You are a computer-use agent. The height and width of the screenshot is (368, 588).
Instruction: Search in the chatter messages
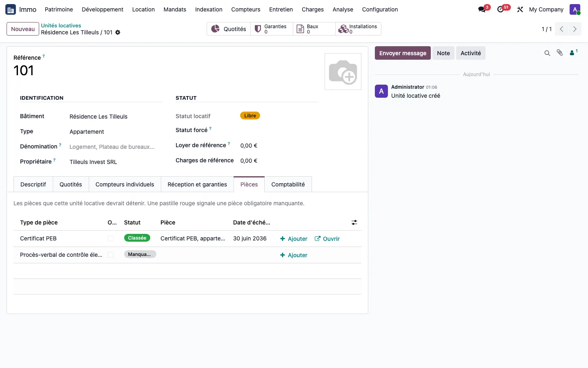coord(547,53)
